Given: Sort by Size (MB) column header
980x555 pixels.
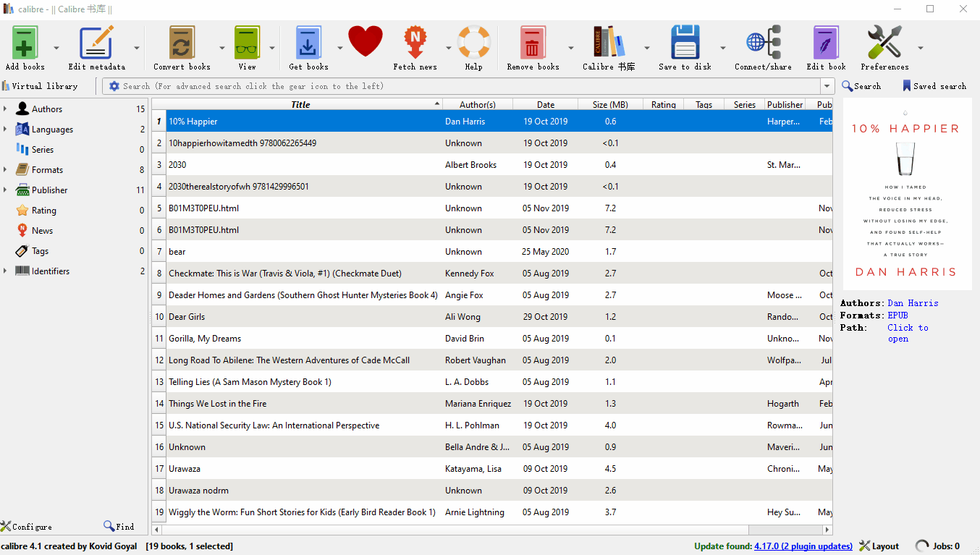Looking at the screenshot, I should coord(610,104).
